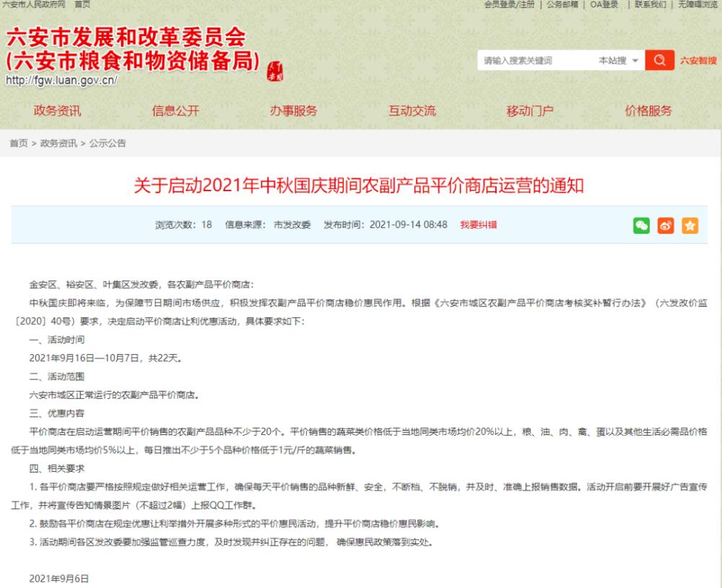722x588 pixels.
Task: Click 公示公告 in the breadcrumb
Action: (x=108, y=144)
